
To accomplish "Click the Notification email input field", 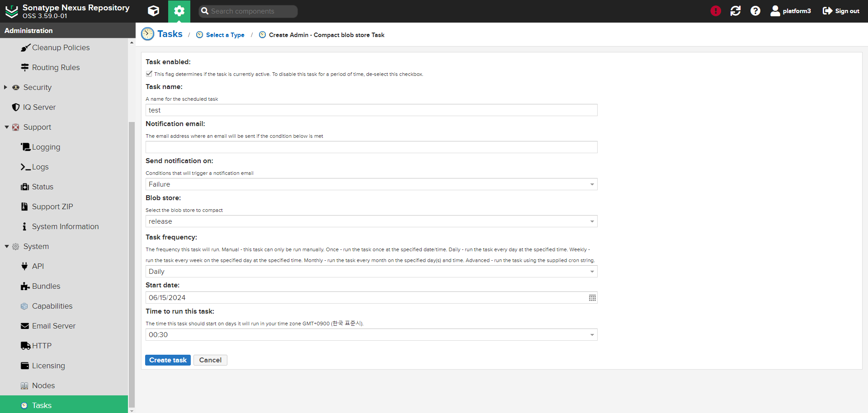I will point(372,147).
